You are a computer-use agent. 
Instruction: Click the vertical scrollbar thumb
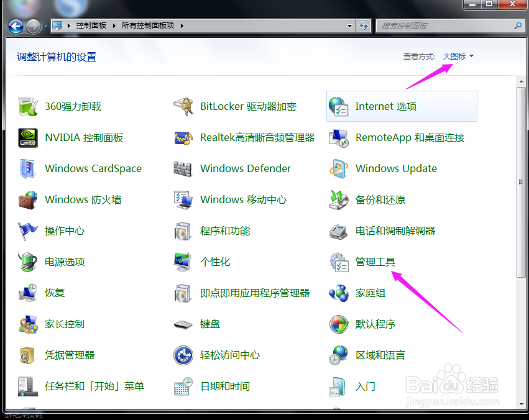tap(522, 183)
